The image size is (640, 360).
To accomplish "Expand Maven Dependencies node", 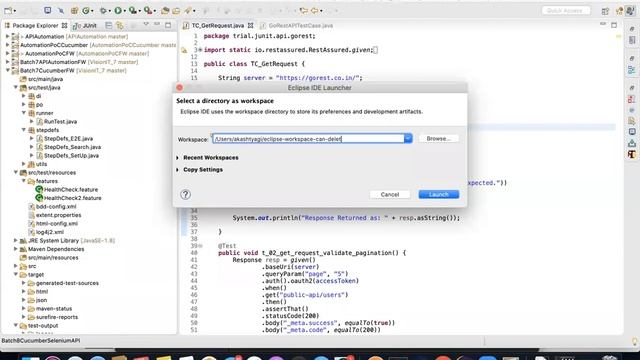I will pyautogui.click(x=16, y=249).
